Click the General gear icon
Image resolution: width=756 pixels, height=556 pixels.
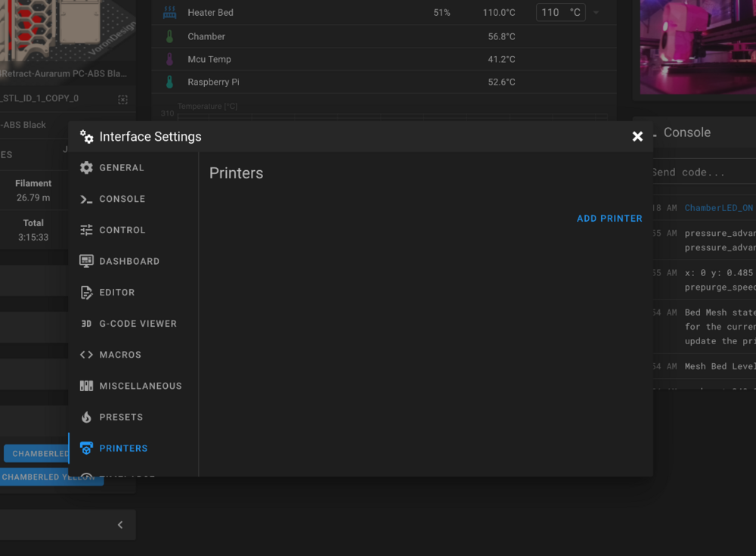point(86,167)
